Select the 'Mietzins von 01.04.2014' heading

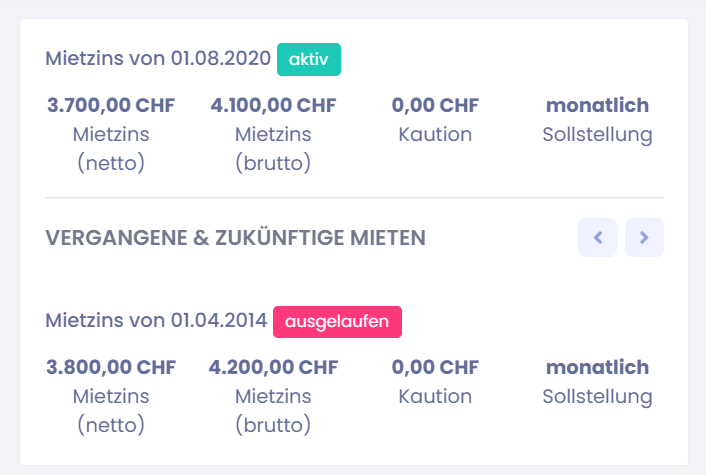tap(156, 321)
